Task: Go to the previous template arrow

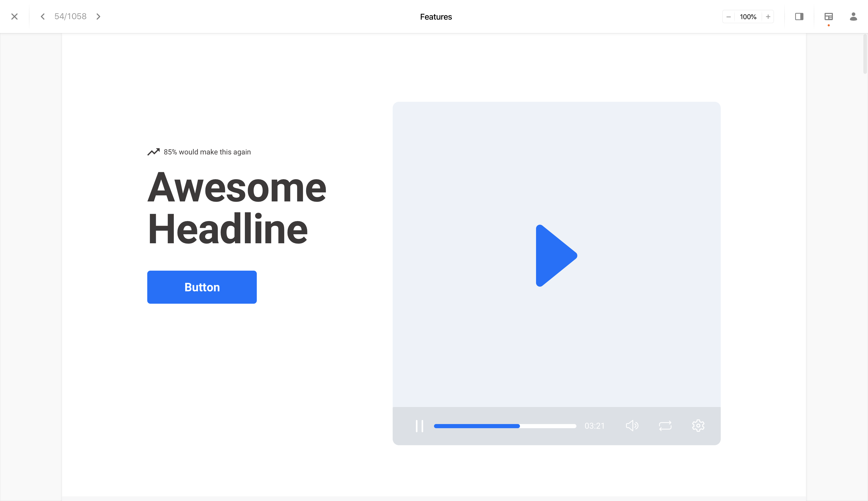Action: click(43, 17)
